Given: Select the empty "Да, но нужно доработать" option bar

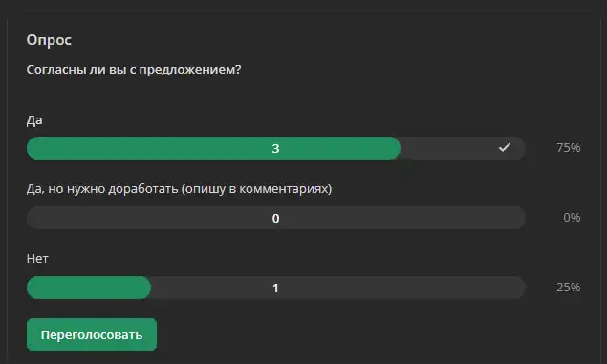Looking at the screenshot, I should (x=275, y=218).
